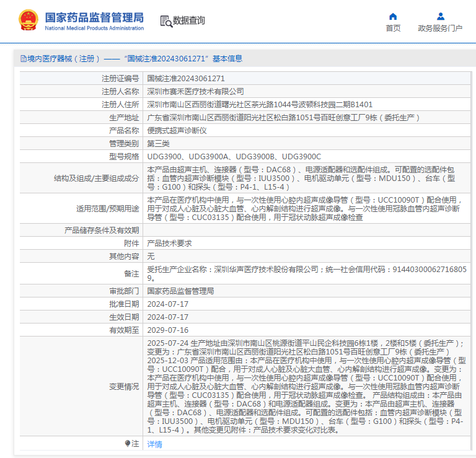Go to 首页 label
Viewport: 476px width, 458px height.
tap(393, 29)
